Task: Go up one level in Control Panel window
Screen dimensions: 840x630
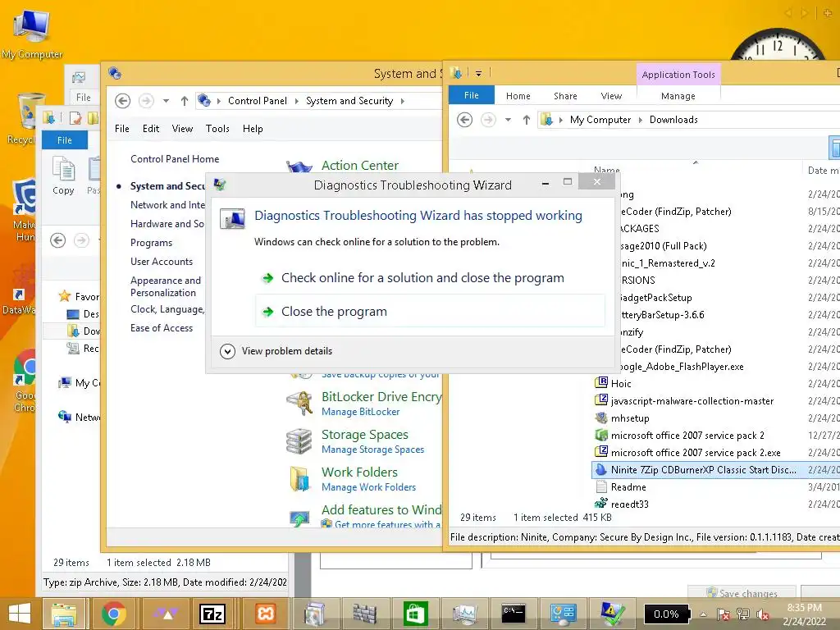Action: 185,101
